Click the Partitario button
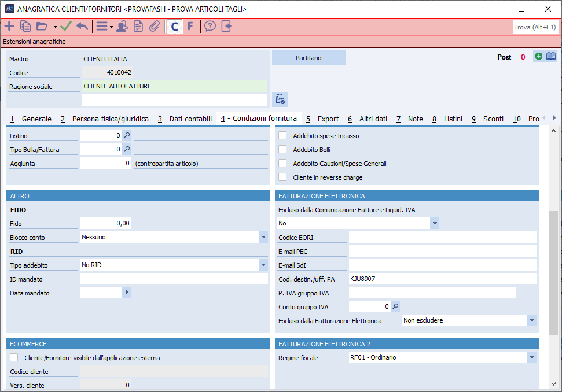562x392 pixels. pyautogui.click(x=308, y=58)
